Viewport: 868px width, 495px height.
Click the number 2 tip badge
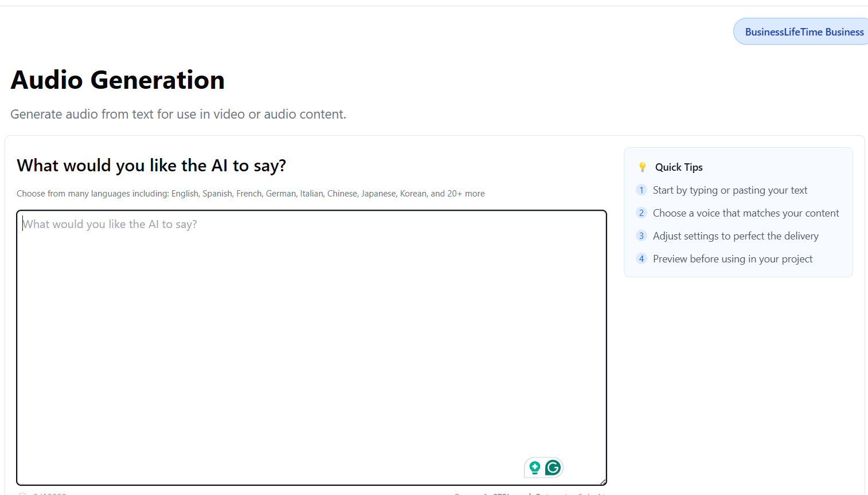point(642,213)
